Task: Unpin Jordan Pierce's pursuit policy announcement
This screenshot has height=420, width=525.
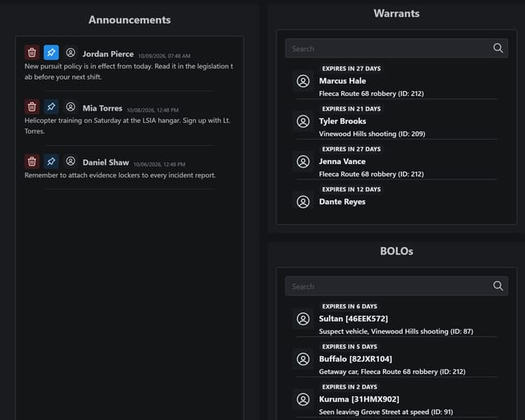Action: [x=51, y=52]
